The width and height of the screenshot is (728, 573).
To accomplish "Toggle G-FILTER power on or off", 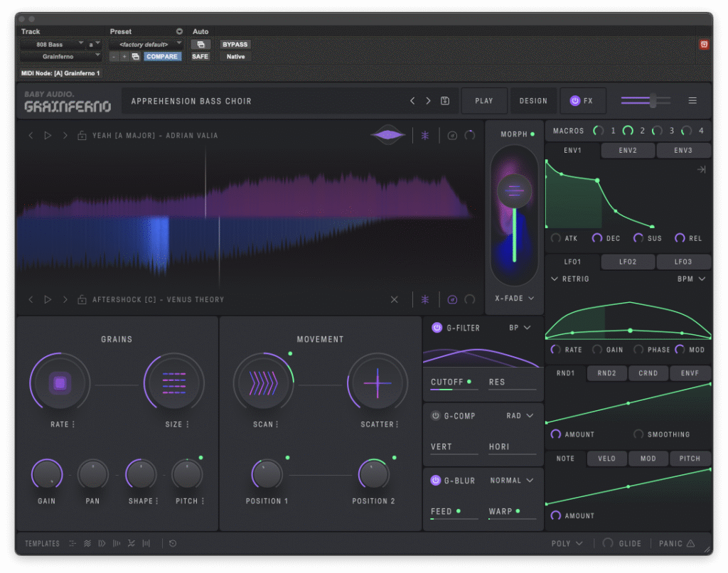I will tap(437, 327).
